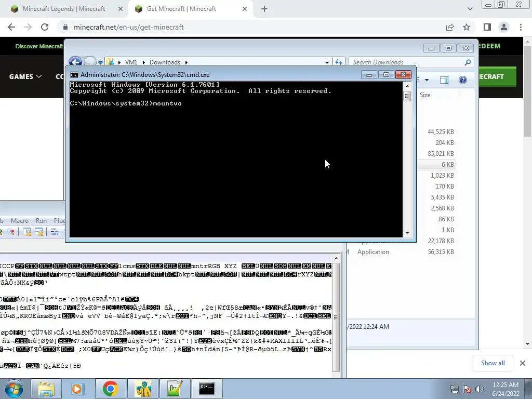Click the Search Downloads field

407,62
